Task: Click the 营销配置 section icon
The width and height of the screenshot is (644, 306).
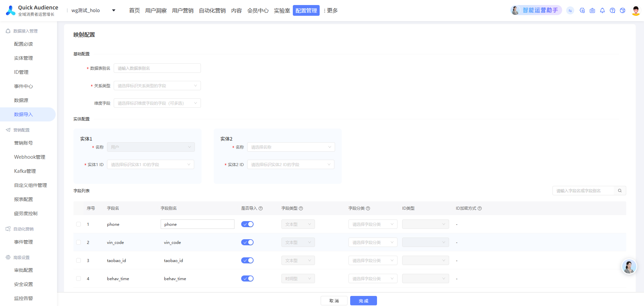Action: tap(8, 130)
